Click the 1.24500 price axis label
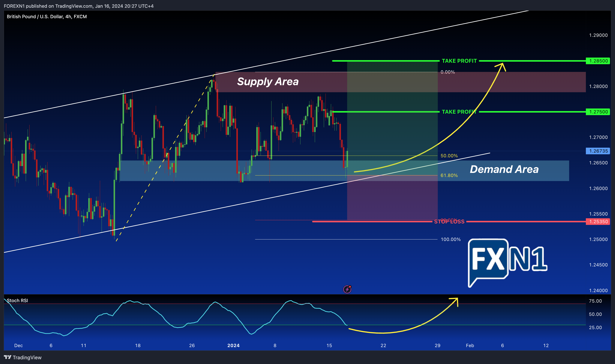Viewport: 615px width, 364px height. pyautogui.click(x=598, y=265)
